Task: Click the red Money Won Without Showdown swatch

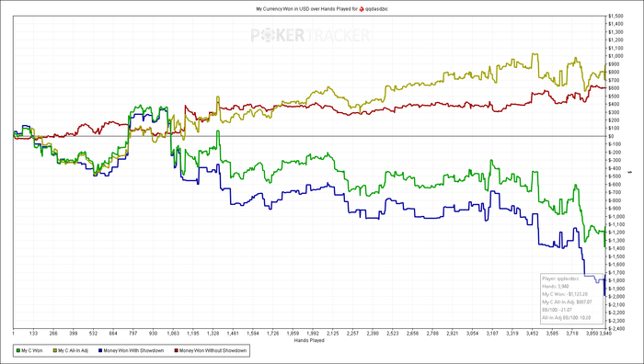Action: [x=177, y=351]
